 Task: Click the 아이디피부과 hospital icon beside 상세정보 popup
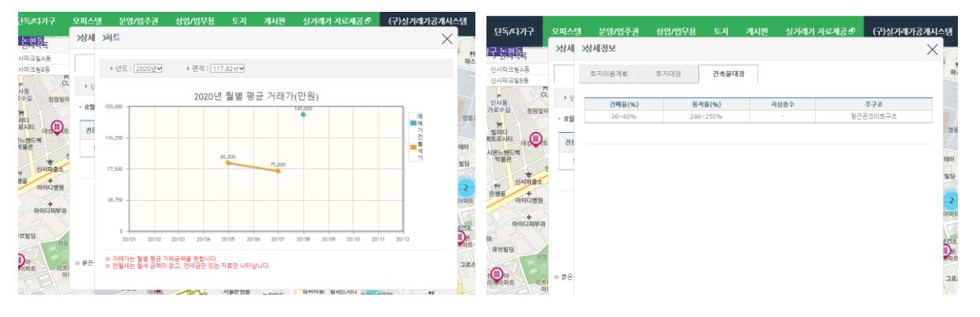point(529,217)
